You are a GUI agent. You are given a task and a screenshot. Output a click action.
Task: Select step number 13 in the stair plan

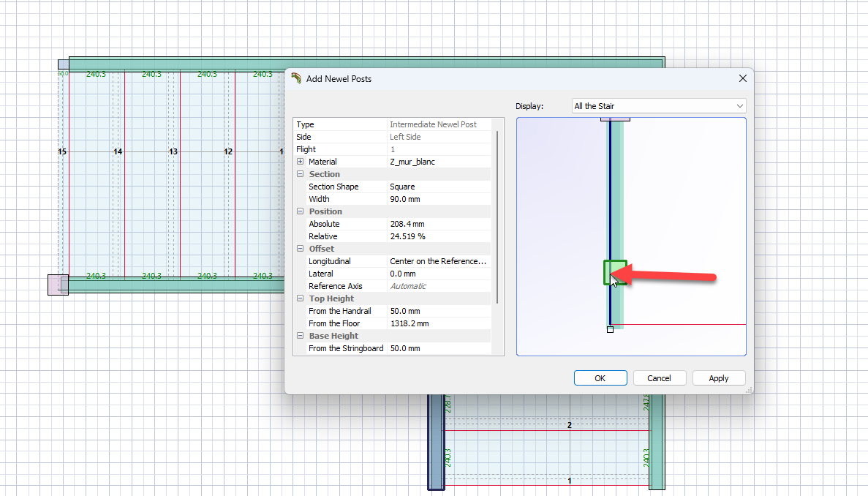tap(173, 151)
